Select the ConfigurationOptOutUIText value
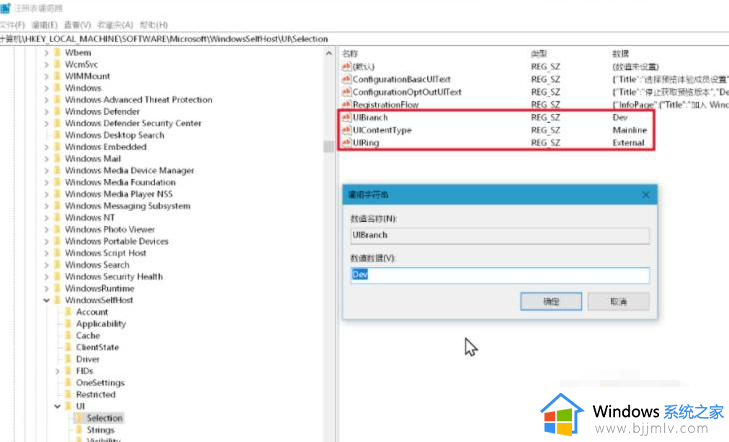The image size is (729, 442). (x=407, y=92)
